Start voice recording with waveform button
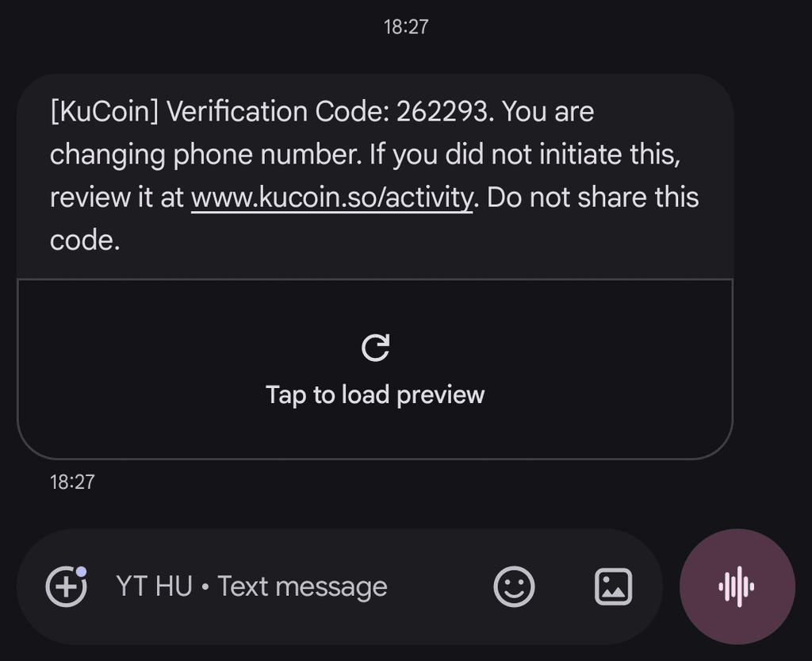812x661 pixels. (x=737, y=586)
